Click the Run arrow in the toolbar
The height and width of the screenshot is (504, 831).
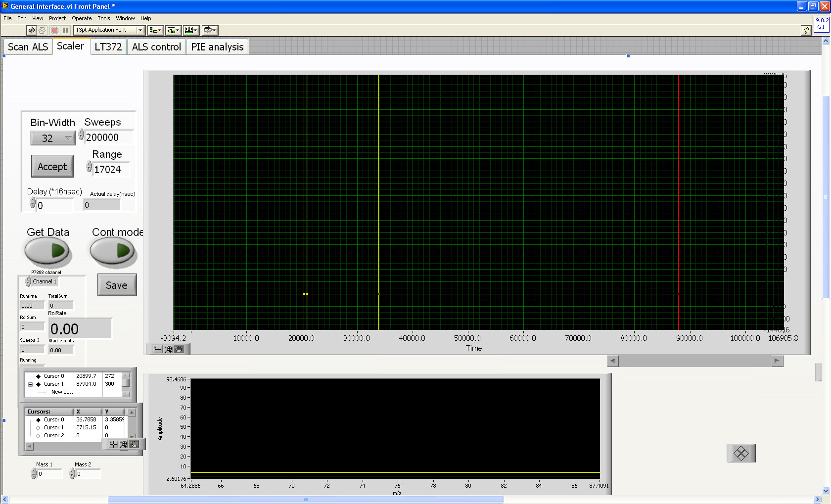(x=32, y=30)
